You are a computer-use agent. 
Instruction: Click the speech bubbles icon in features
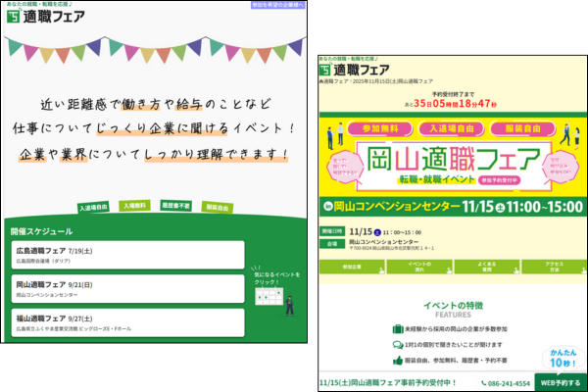[399, 346]
